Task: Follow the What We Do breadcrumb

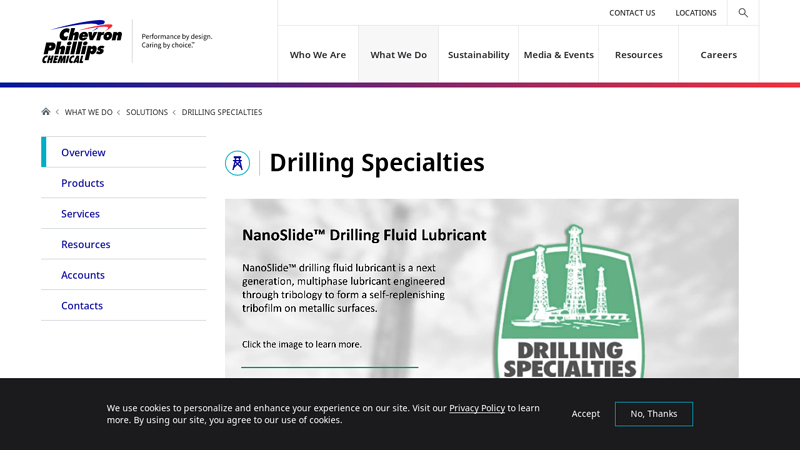Action: point(88,112)
